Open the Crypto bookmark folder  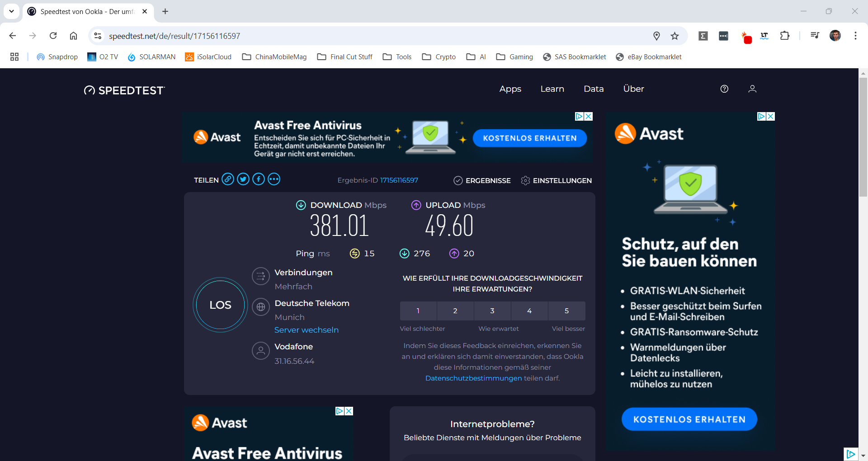(439, 57)
